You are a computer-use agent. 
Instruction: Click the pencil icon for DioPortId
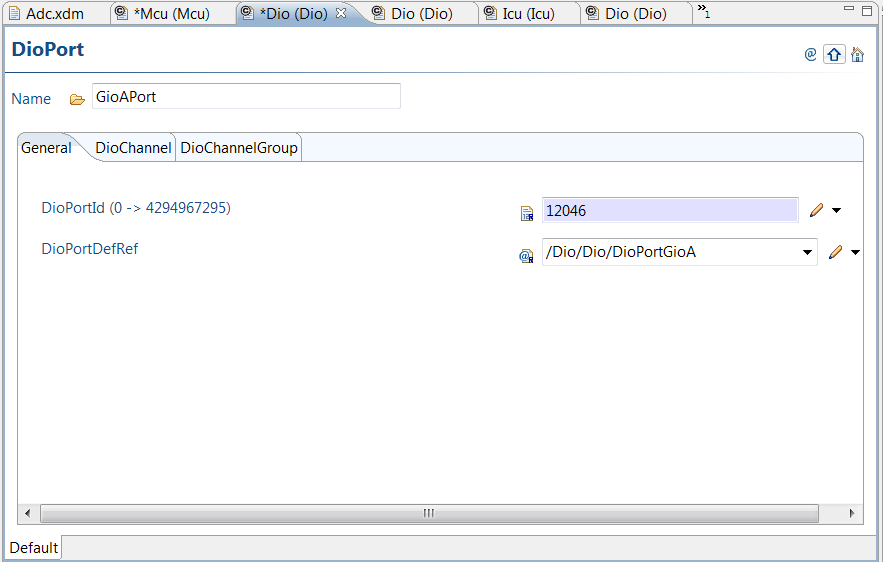point(817,210)
